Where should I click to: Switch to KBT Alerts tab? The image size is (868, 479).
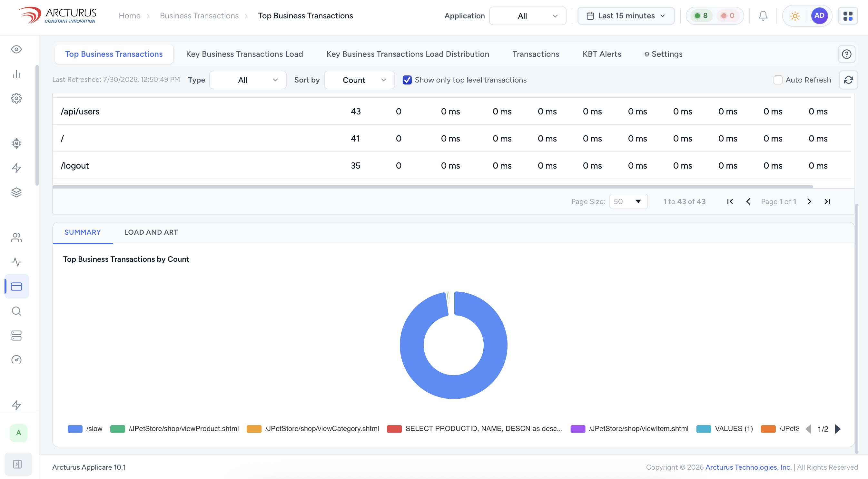point(602,54)
